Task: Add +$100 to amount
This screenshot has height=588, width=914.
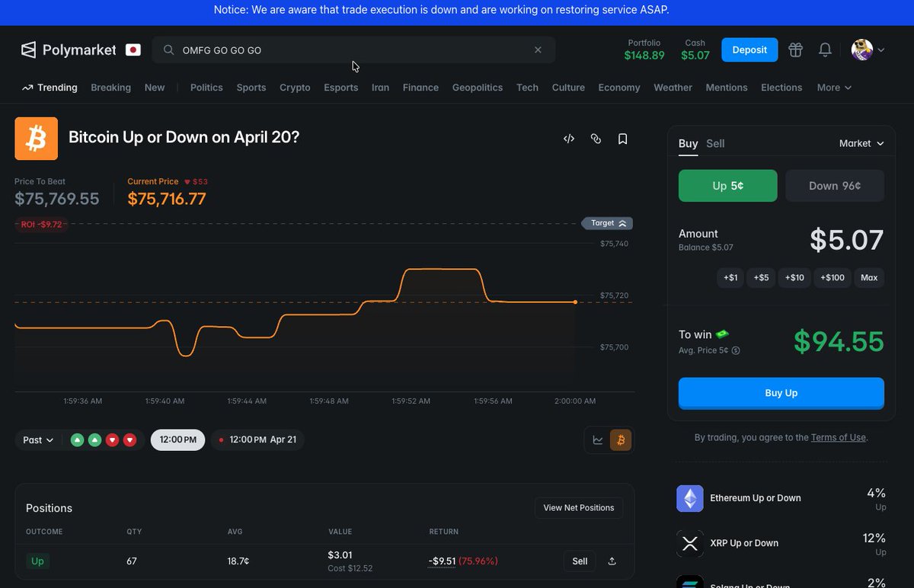Action: [x=833, y=278]
